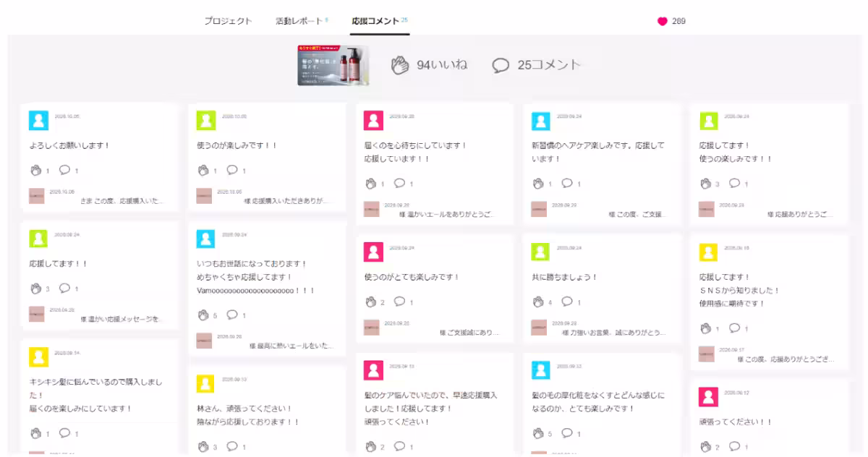
Task: Clap for the 林さん、頑張ってください！ comment
Action: click(203, 447)
